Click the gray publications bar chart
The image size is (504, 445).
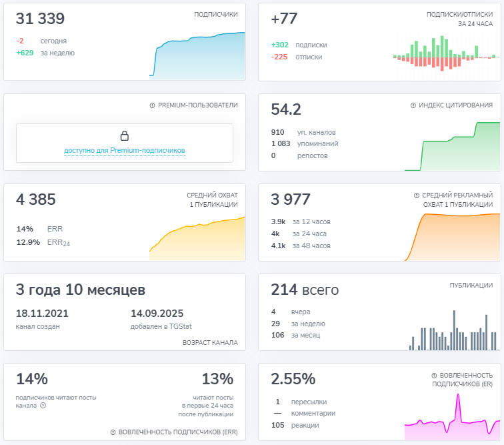click(452, 330)
